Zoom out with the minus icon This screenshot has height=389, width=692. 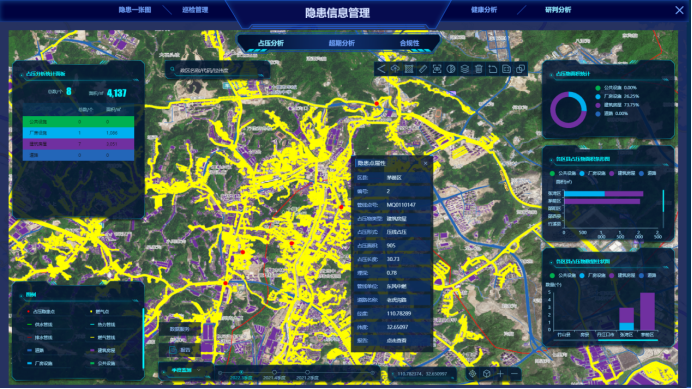515,374
